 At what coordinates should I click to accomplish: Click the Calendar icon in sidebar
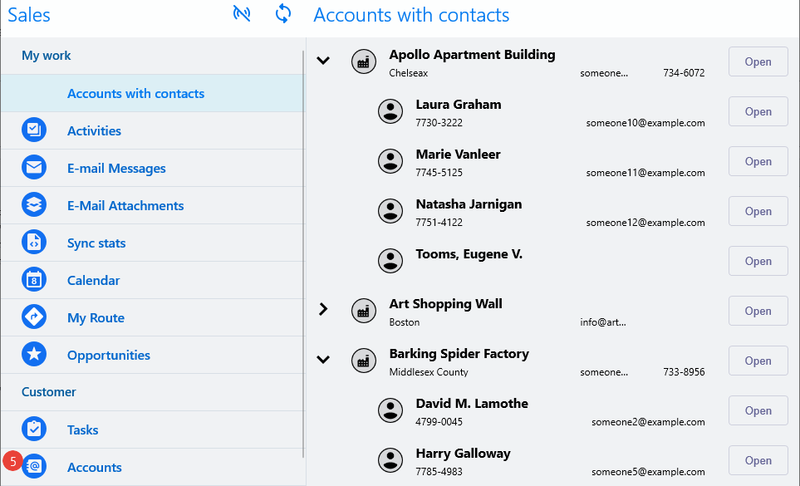(x=34, y=280)
